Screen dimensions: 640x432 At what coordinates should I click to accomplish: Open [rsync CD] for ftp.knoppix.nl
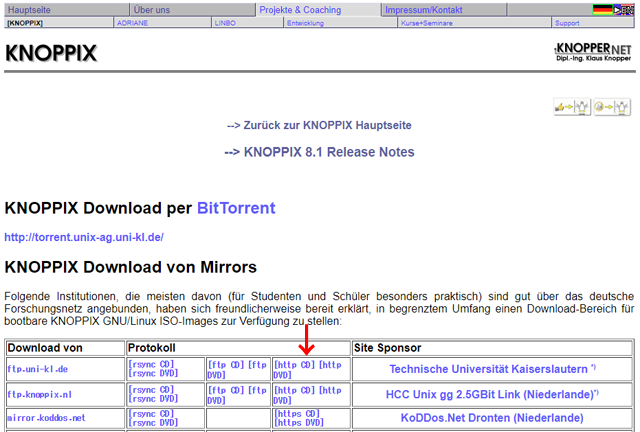pos(151,390)
